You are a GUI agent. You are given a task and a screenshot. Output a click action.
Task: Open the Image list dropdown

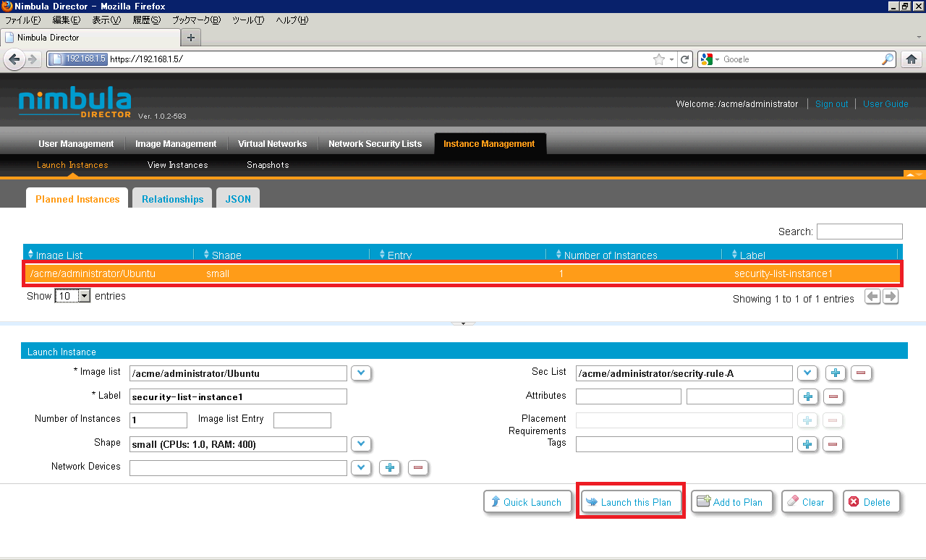tap(361, 373)
